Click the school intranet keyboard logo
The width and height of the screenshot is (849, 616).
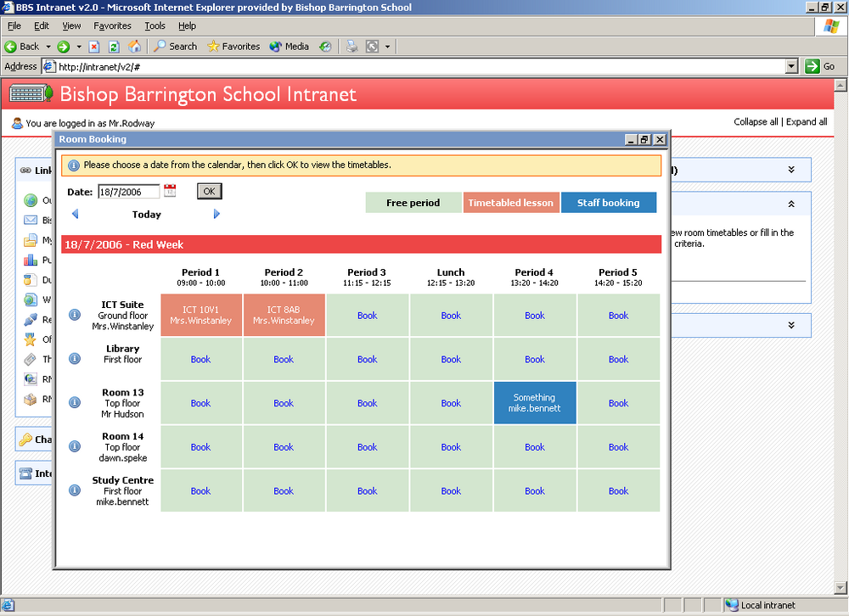pyautogui.click(x=31, y=93)
